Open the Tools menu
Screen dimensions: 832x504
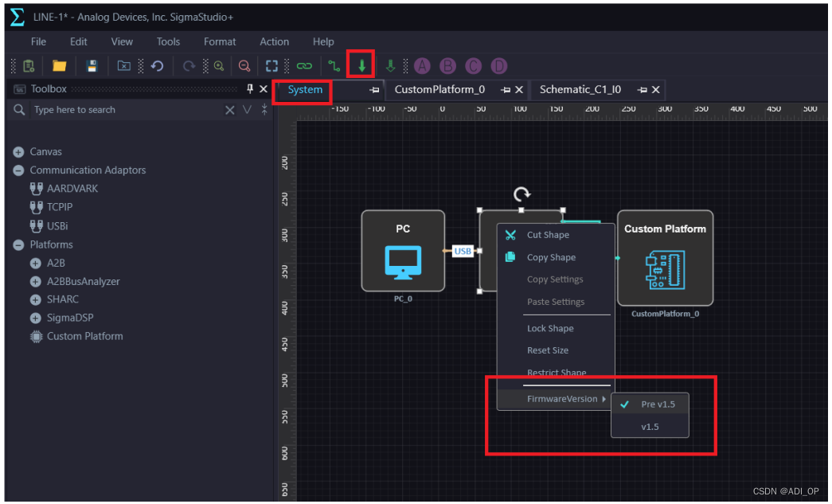[x=168, y=41]
